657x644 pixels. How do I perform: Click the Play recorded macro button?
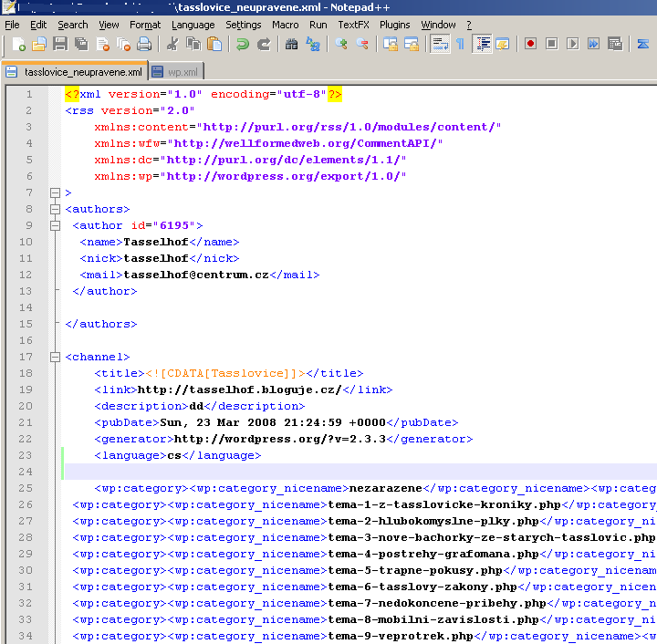pyautogui.click(x=572, y=44)
